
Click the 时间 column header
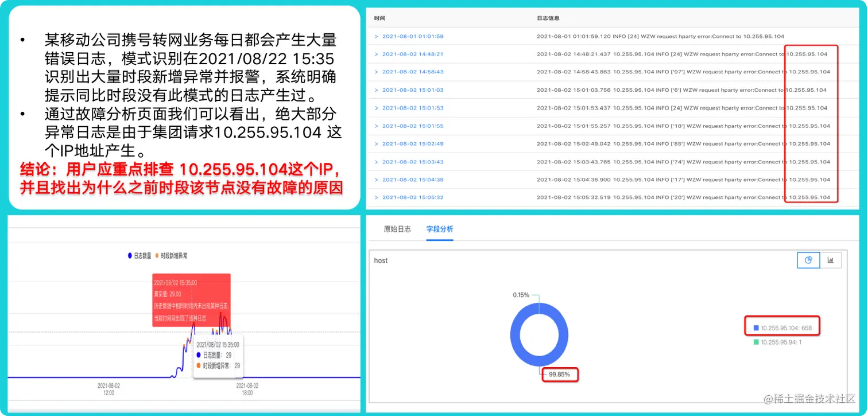[x=379, y=18]
